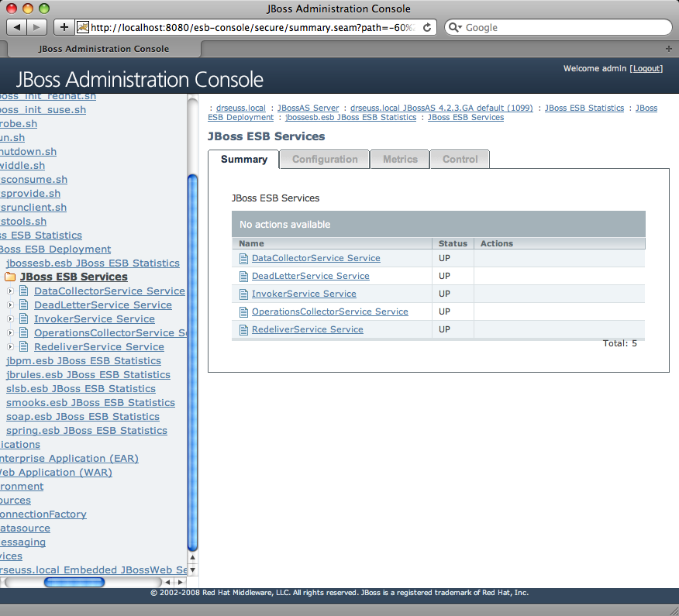Click the browser Back arrow button
Screen dimensions: 679x616
pos(17,27)
